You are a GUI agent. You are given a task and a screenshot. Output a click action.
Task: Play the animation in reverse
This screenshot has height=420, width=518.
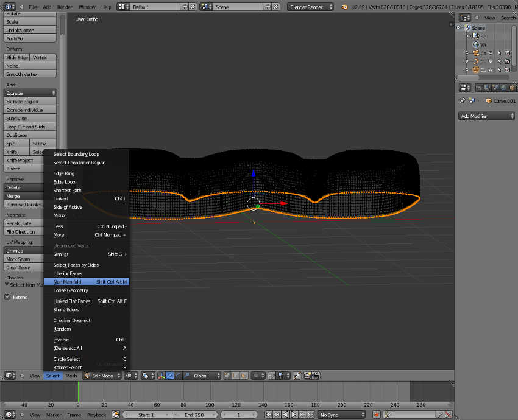pos(285,415)
